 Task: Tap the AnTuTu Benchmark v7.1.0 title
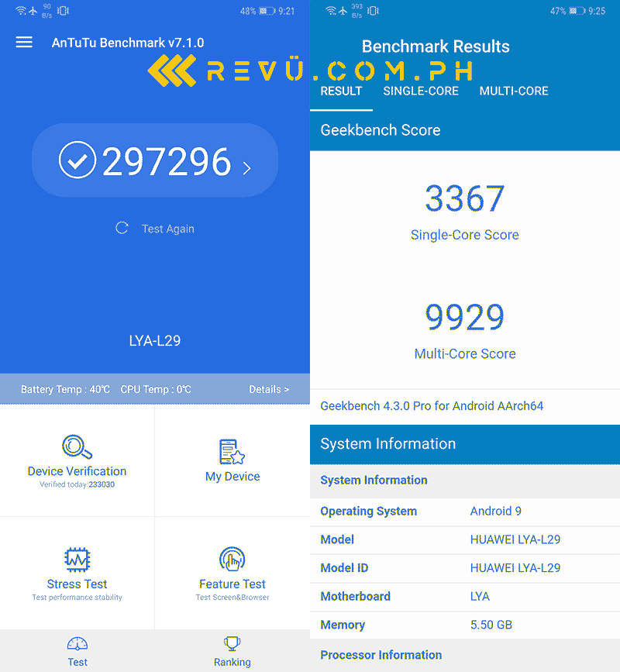(128, 43)
